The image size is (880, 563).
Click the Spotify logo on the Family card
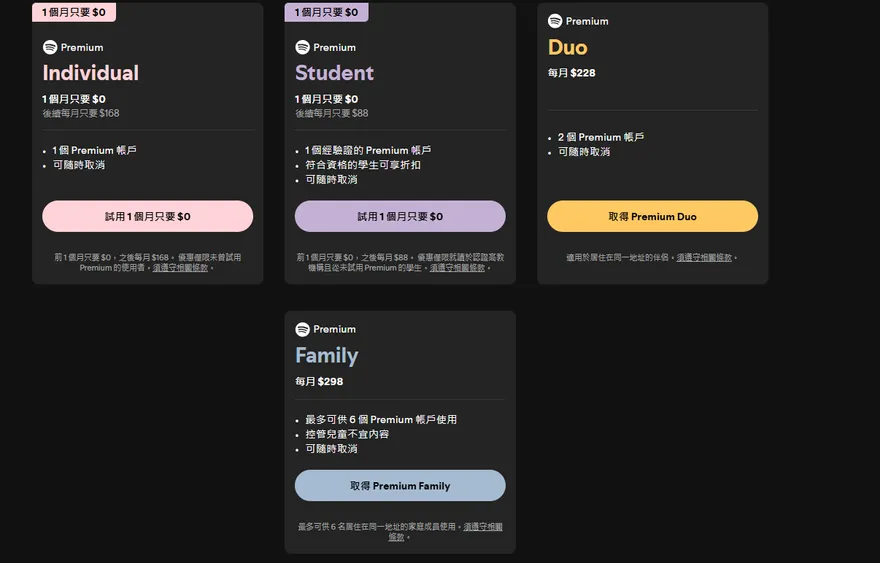(302, 329)
